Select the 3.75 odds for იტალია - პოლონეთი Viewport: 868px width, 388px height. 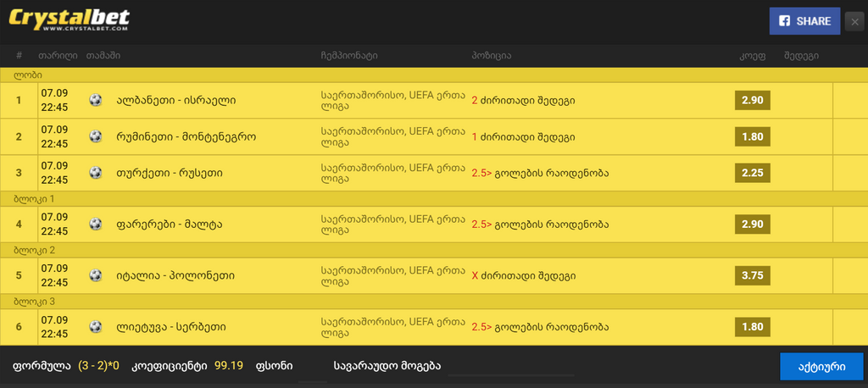pos(753,275)
